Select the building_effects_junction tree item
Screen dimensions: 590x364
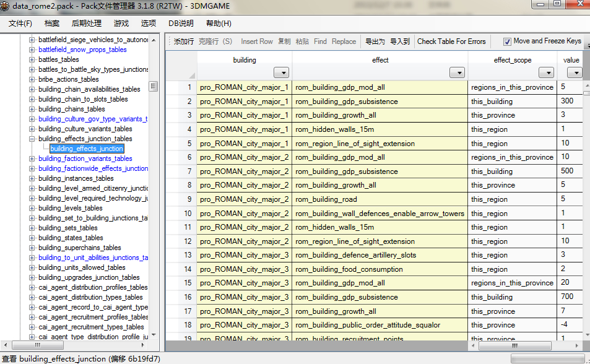(x=87, y=149)
